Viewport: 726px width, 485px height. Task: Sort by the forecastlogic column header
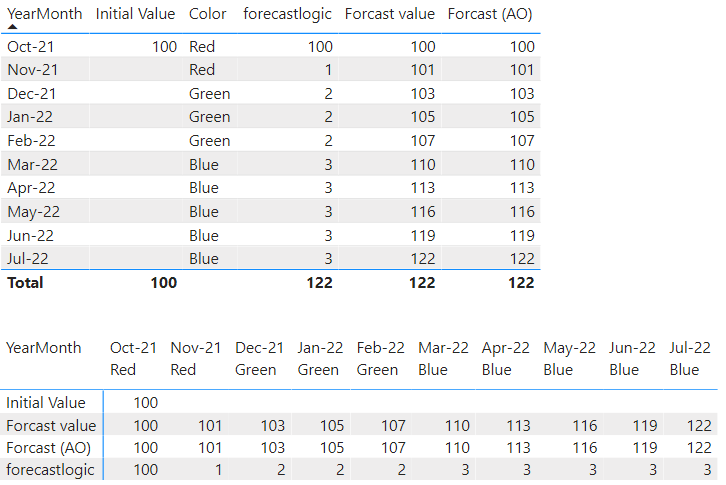(x=287, y=14)
